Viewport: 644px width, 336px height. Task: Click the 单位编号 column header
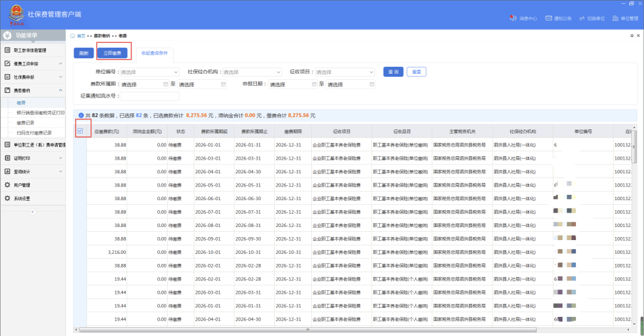[583, 131]
